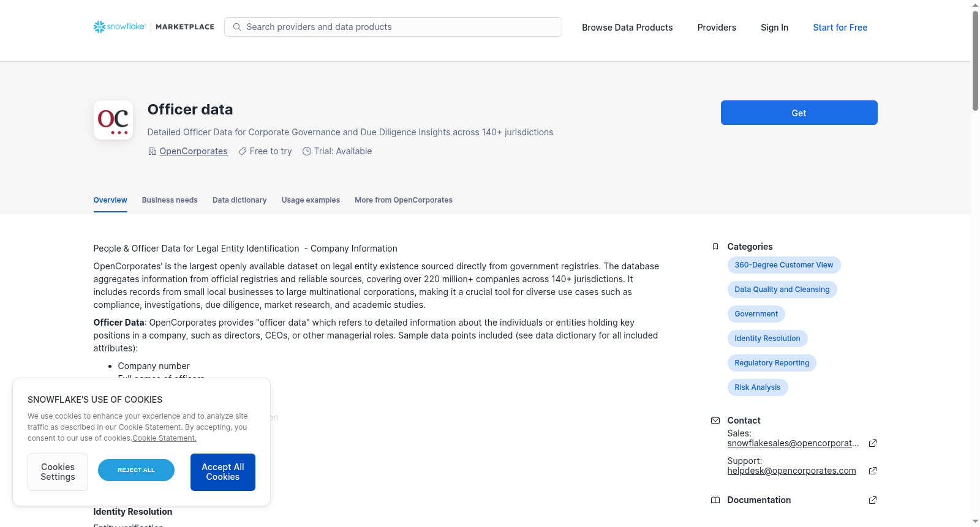Select the Risk Analysis category tag
This screenshot has width=980, height=527.
758,387
